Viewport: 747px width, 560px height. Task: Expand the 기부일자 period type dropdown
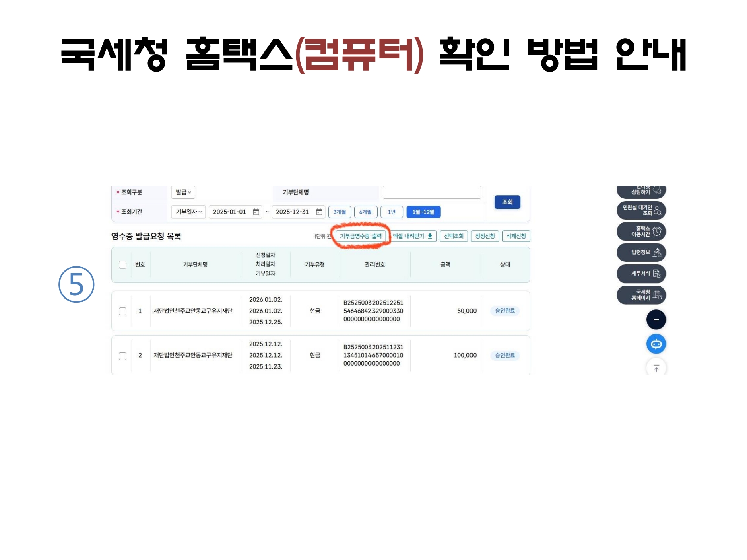pos(188,212)
